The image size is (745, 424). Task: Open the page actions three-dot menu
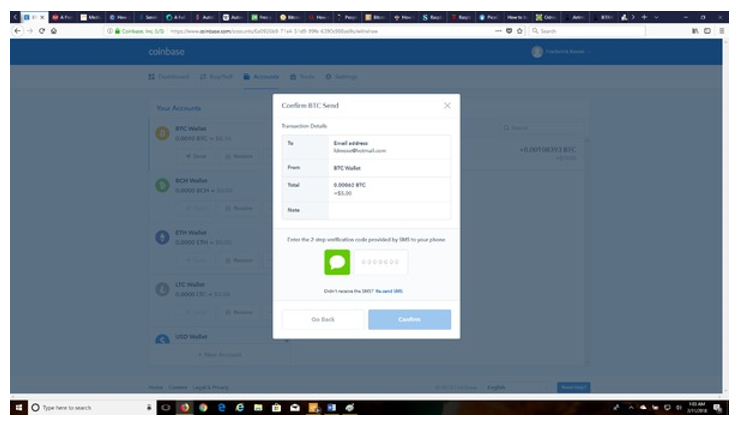tap(498, 32)
